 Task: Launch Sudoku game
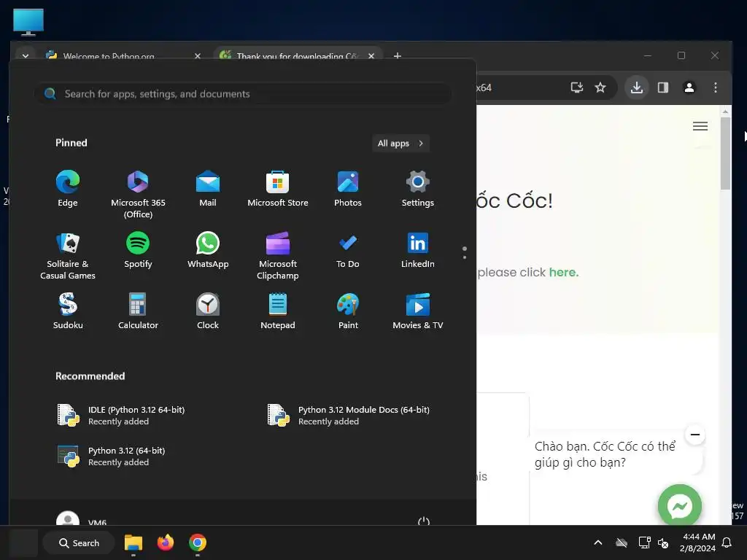68,311
